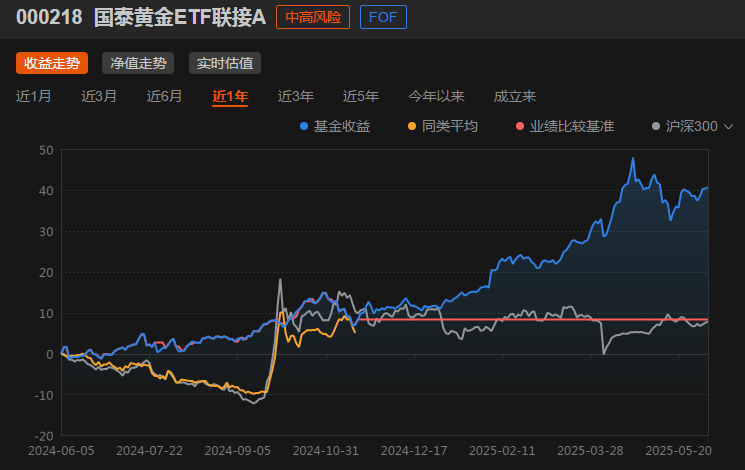Toggle 沪深300 legend series
The image size is (745, 470).
click(x=685, y=126)
